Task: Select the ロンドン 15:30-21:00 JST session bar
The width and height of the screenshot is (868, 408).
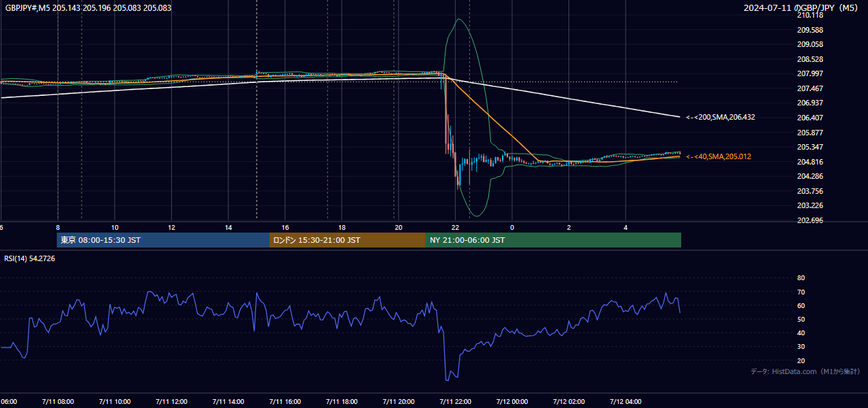Action: [x=348, y=240]
